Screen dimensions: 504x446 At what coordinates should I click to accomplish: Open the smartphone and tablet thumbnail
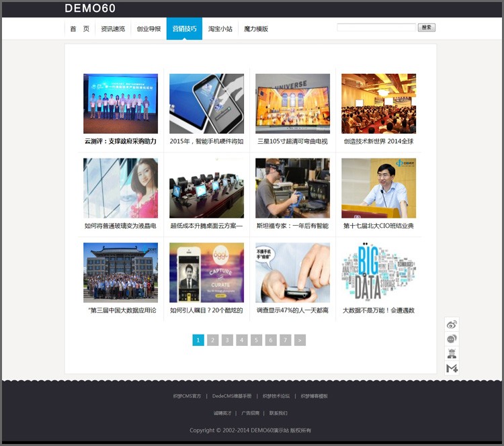(x=207, y=103)
